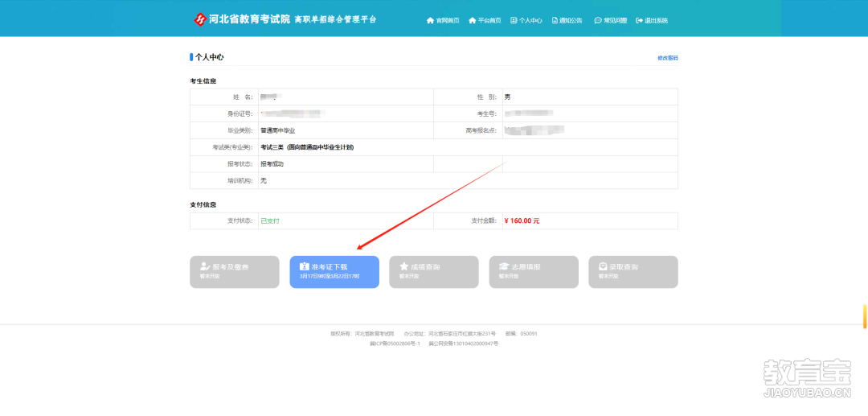Click the icon on 录取查询 button

604,266
